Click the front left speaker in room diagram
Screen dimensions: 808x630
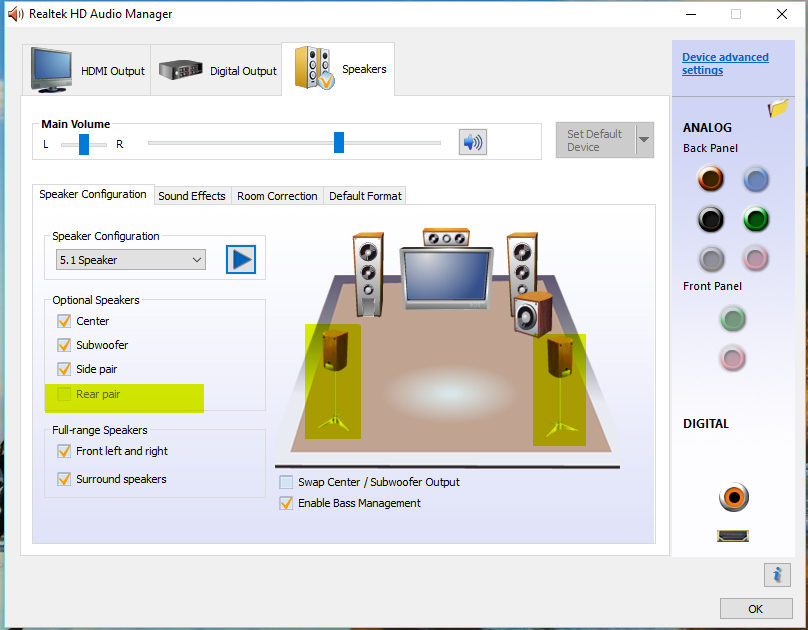point(368,274)
